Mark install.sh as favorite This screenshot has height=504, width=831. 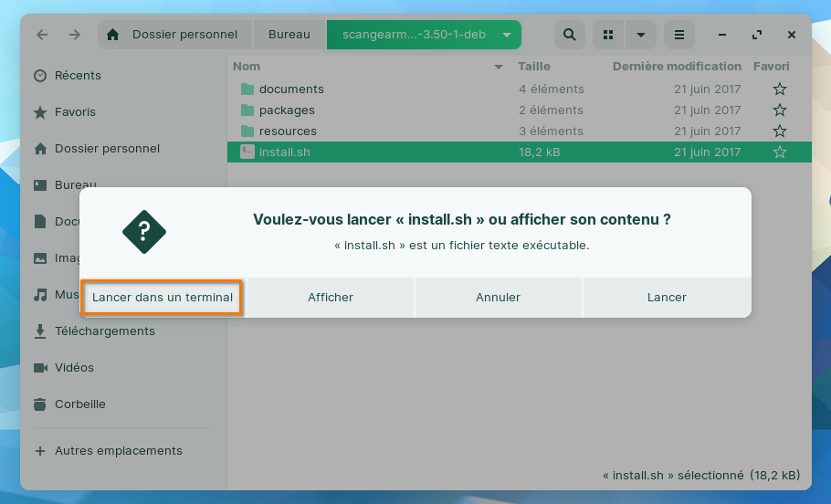pyautogui.click(x=779, y=152)
